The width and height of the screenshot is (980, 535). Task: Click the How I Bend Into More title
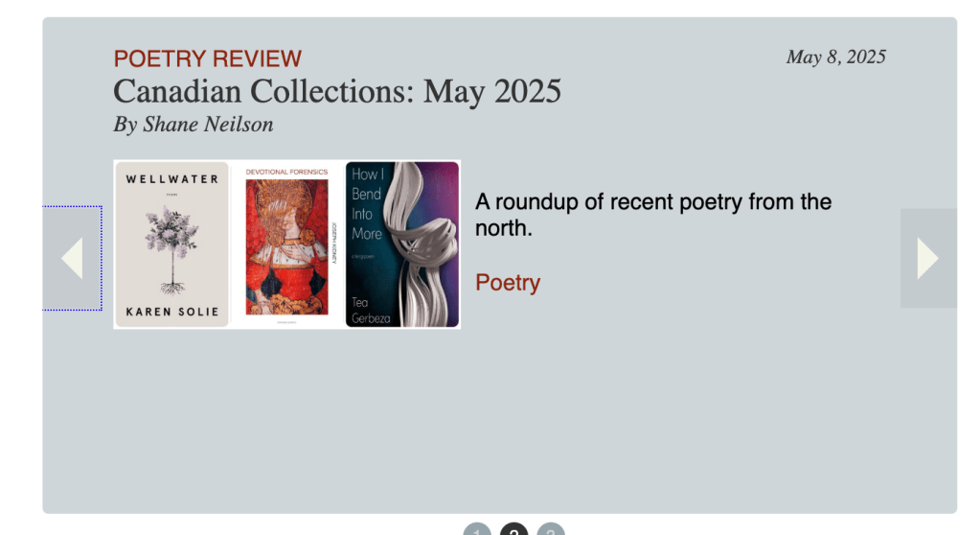coord(366,203)
